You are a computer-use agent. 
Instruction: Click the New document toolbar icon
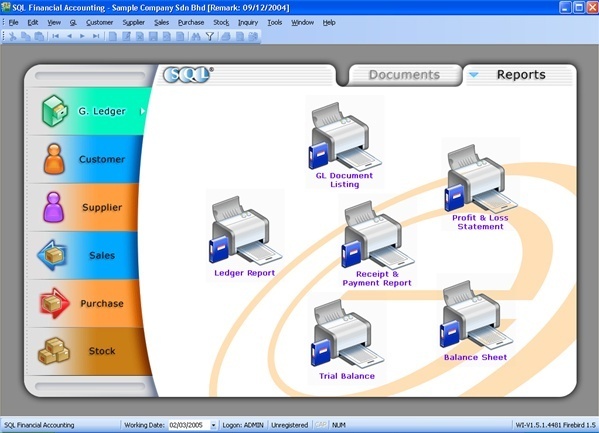pyautogui.click(x=113, y=36)
